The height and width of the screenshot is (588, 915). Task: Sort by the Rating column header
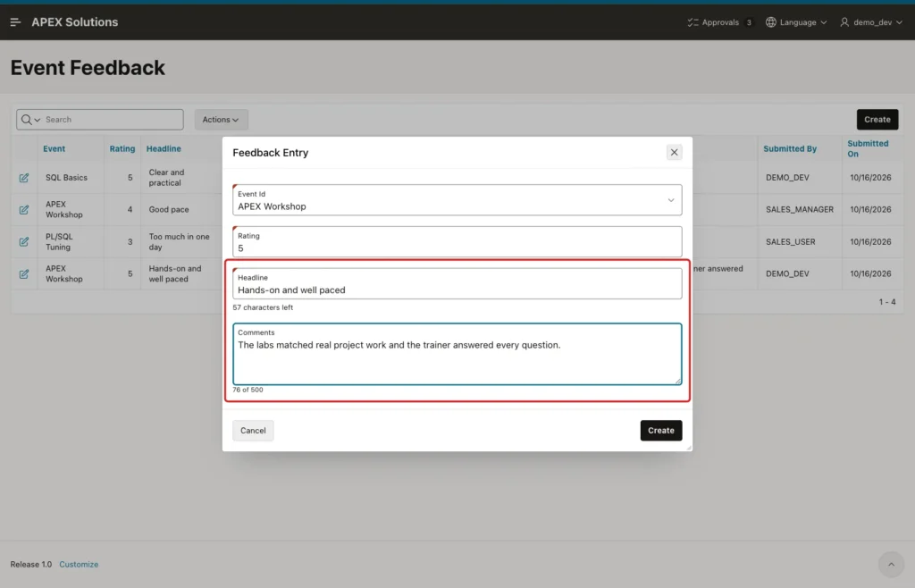click(122, 148)
